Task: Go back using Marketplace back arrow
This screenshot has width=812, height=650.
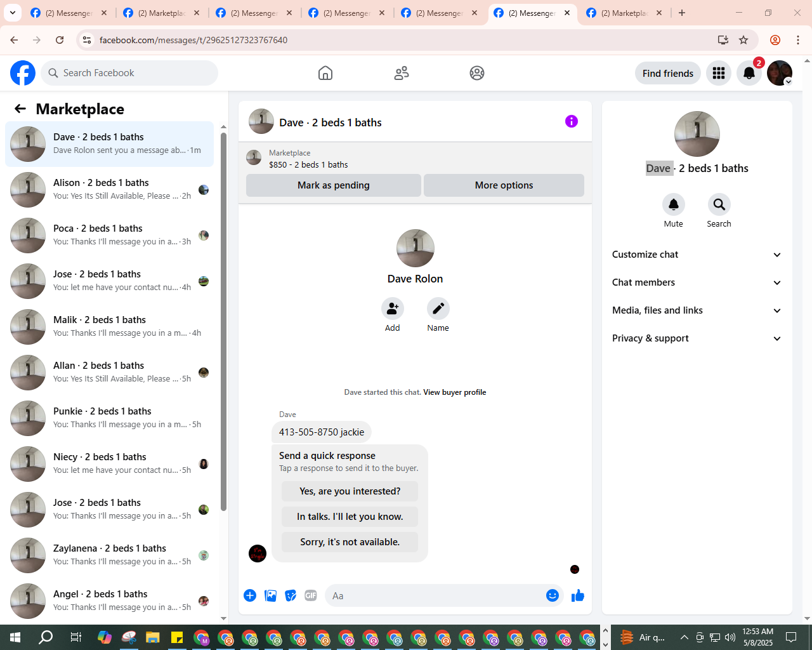Action: tap(20, 109)
